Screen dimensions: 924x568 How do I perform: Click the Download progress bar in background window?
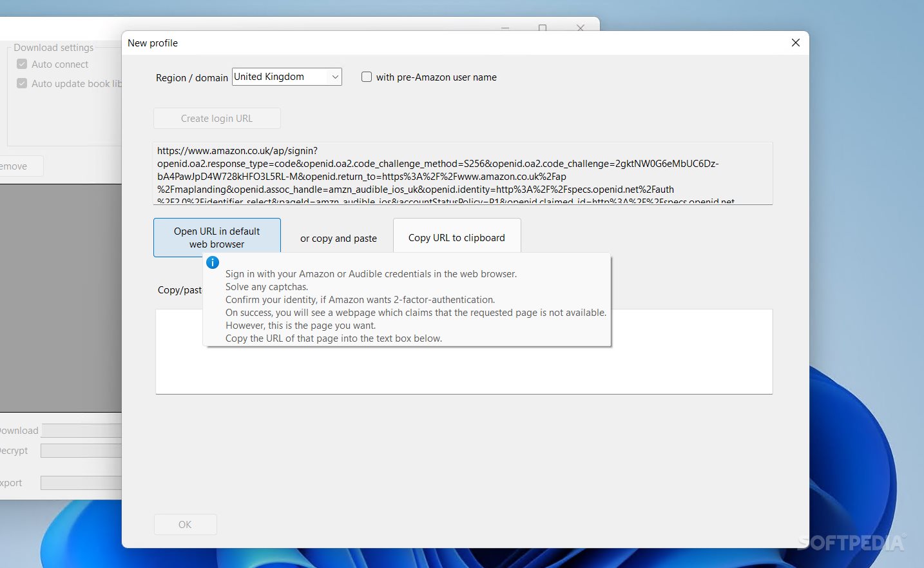tap(82, 431)
